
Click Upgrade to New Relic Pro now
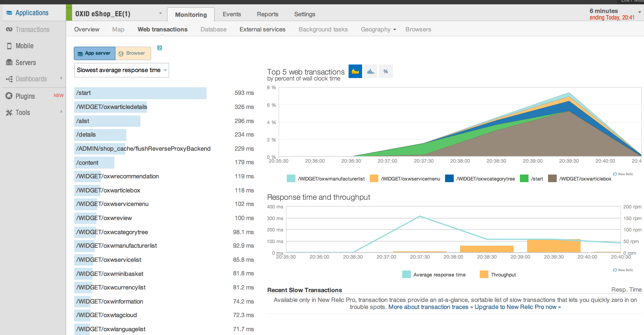pos(518,307)
